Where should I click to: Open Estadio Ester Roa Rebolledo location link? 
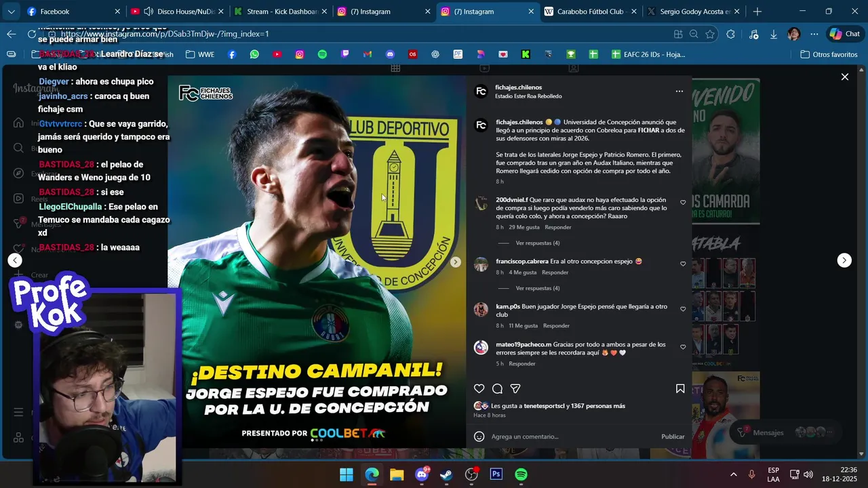528,96
